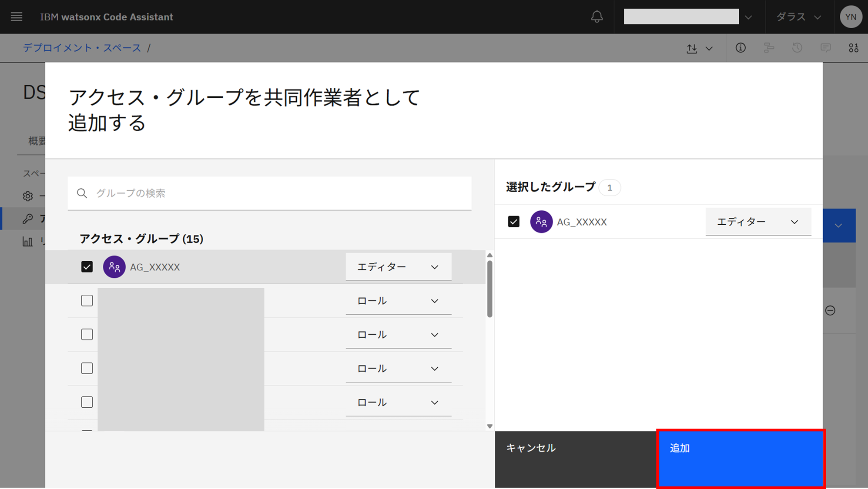Uncheck AG_XXXXX under selected groups
Viewport: 868px width, 489px height.
(x=513, y=222)
